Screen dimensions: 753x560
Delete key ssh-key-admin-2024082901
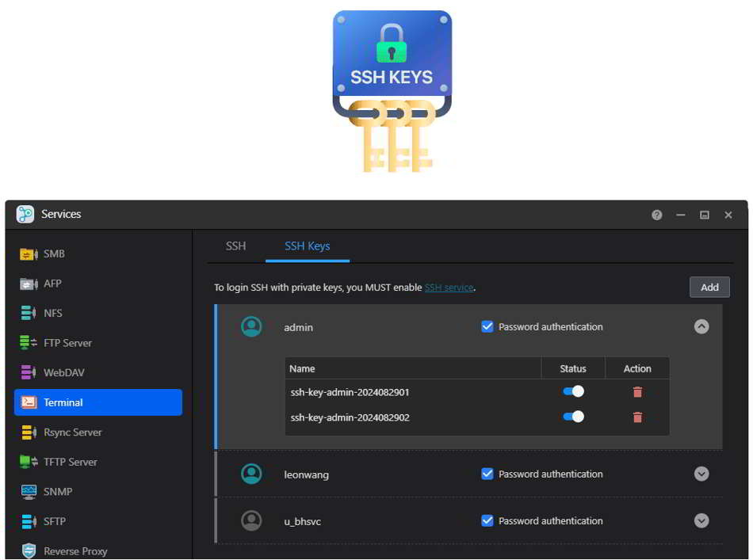[637, 392]
